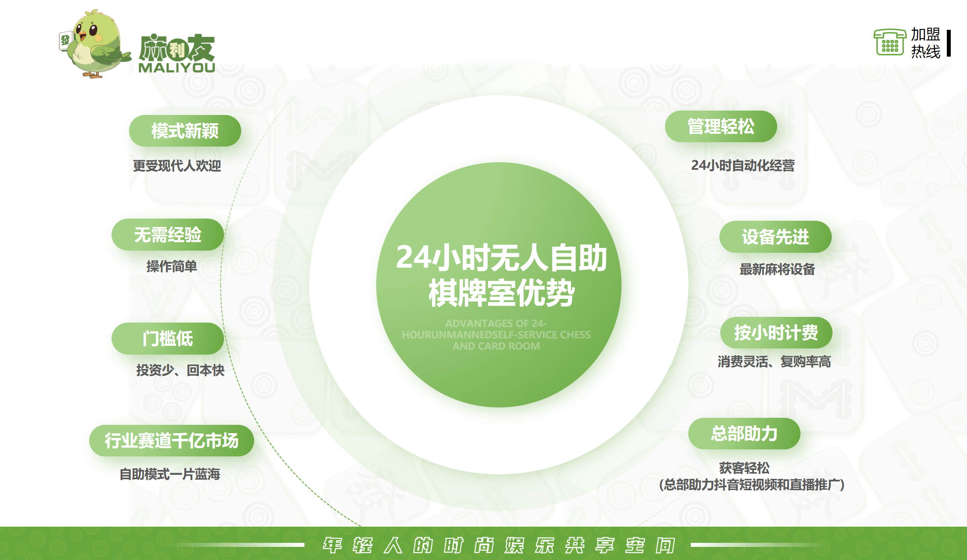Click the 加盟热线 text label
The image size is (967, 560).
[x=925, y=43]
